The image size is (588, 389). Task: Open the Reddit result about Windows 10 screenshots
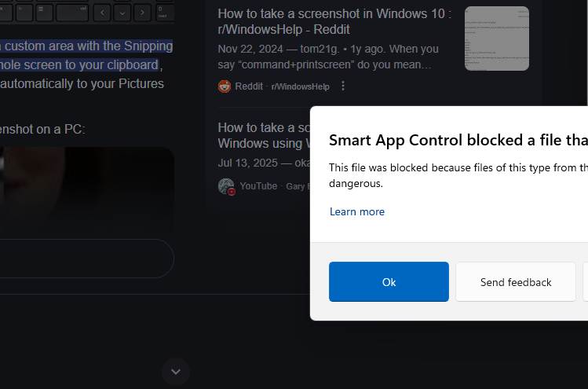[334, 21]
